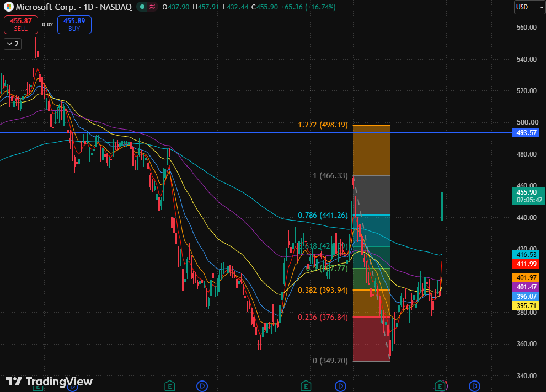Select the Fibonacci 0.786 (441.26) level label
This screenshot has height=392, width=546.
tap(323, 215)
